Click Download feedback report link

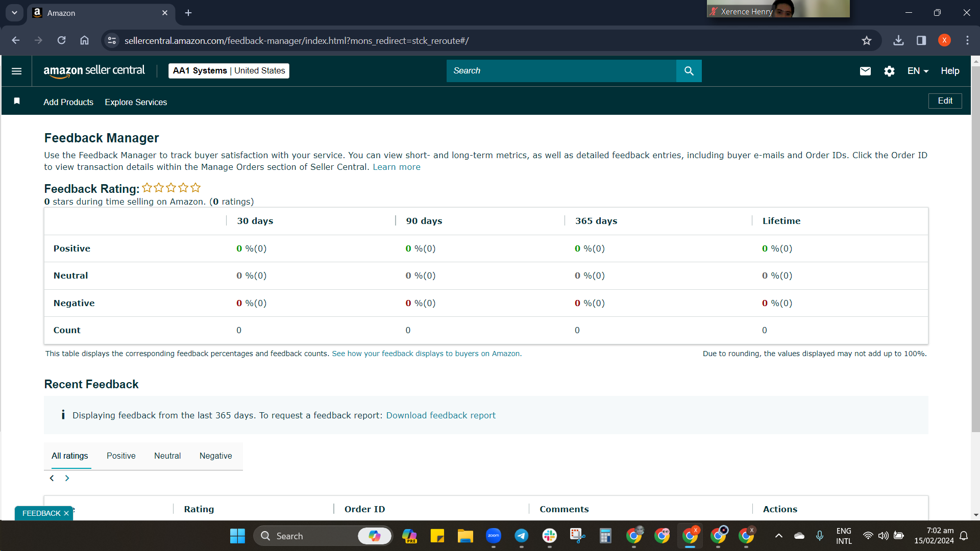[440, 415]
